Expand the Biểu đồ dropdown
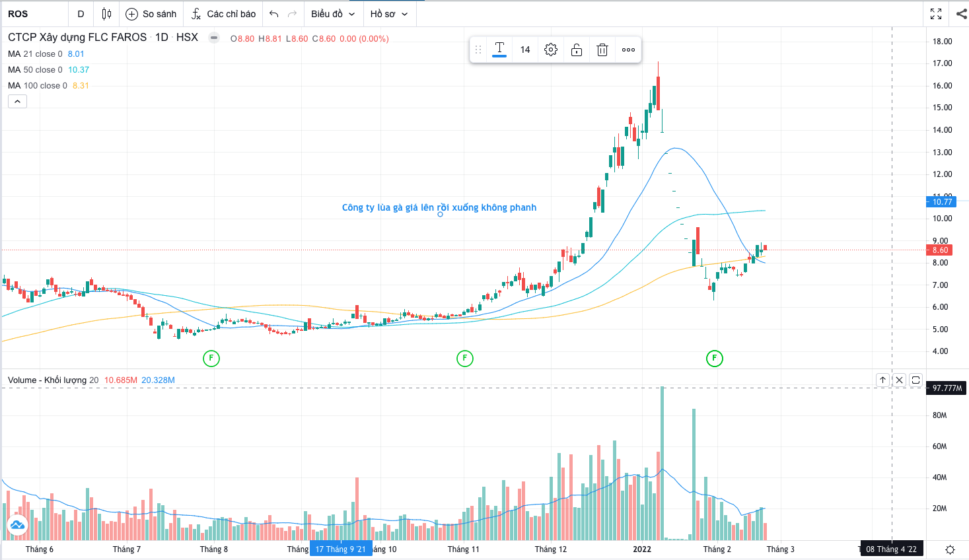The image size is (969, 560). (x=333, y=14)
